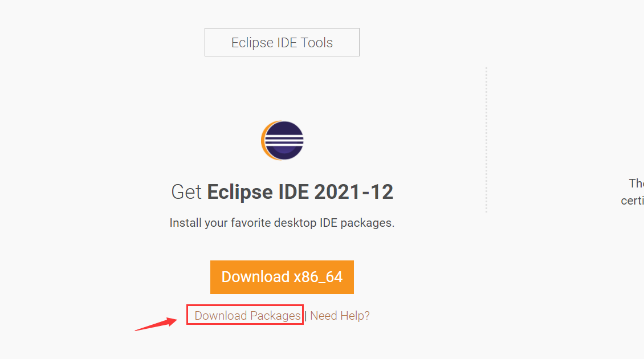Click the partially visible text on the right
644x359 pixels.
tap(637, 191)
